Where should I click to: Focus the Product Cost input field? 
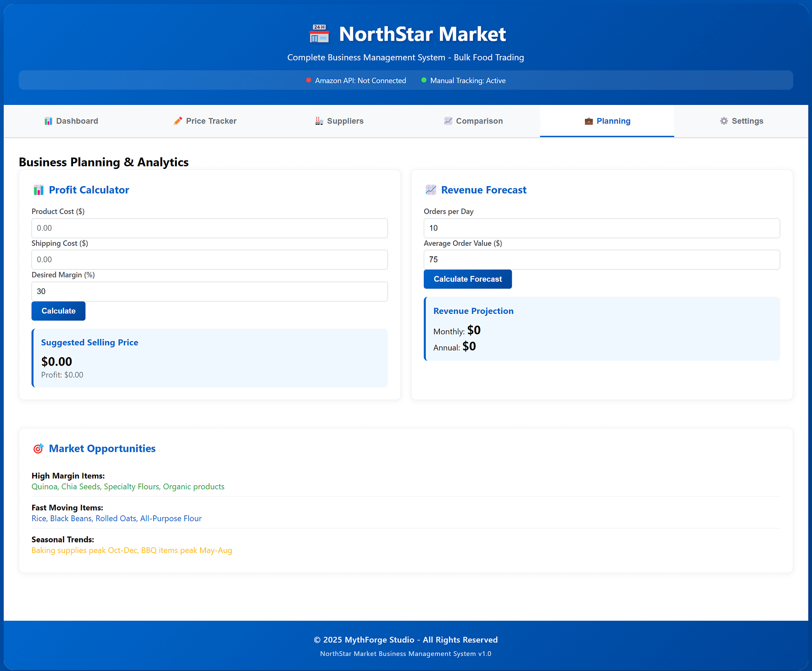point(209,228)
